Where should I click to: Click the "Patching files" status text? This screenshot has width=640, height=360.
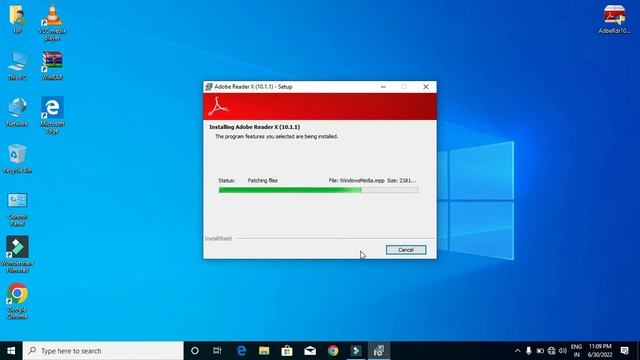click(262, 180)
